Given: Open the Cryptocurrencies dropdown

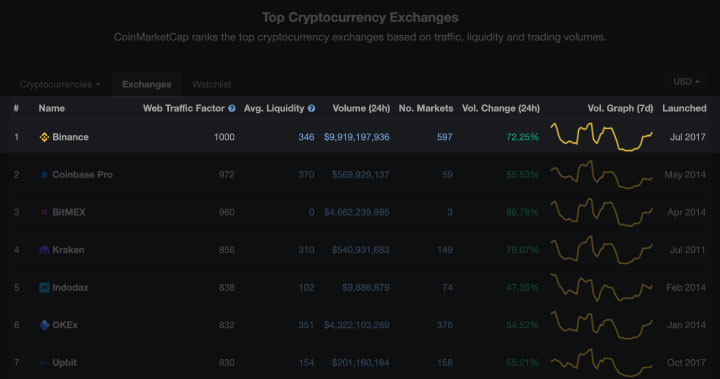Looking at the screenshot, I should [60, 85].
